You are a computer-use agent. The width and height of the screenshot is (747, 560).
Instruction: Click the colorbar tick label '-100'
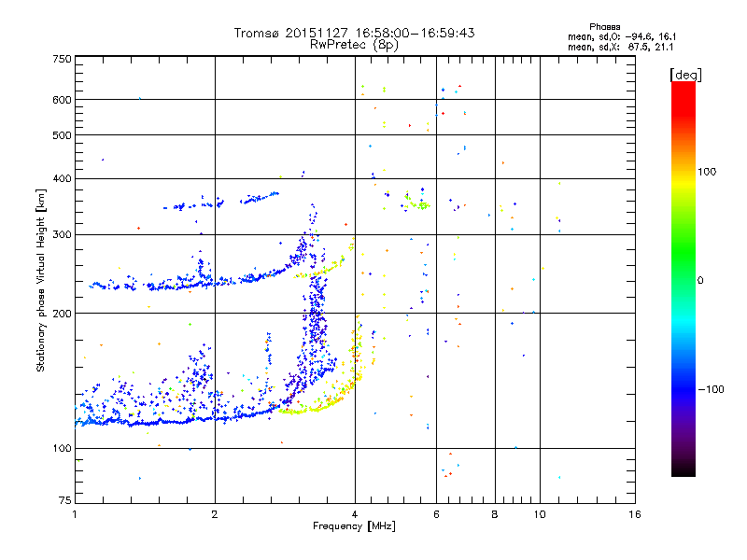711,389
